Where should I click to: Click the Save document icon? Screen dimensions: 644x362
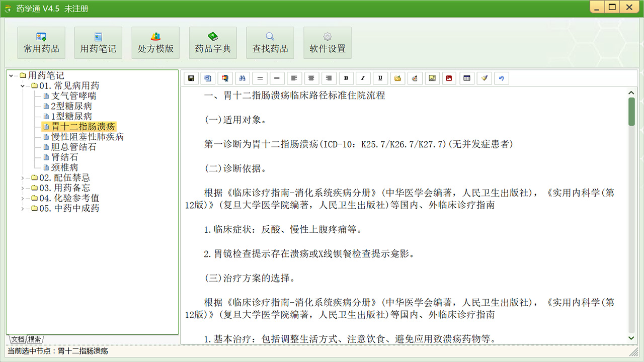pos(191,78)
